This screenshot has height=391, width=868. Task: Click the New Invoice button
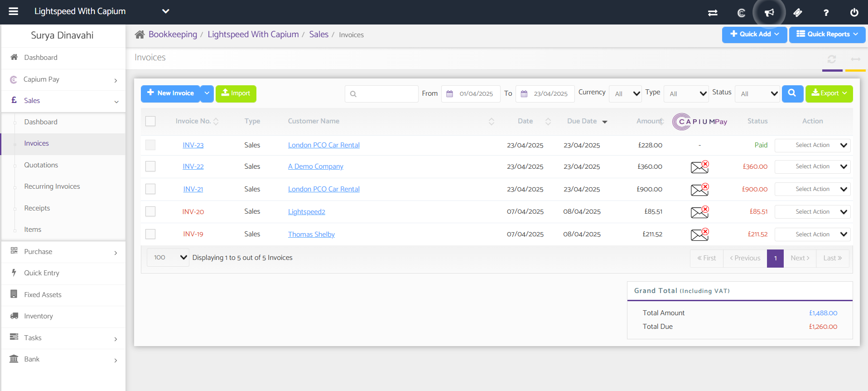click(x=170, y=93)
